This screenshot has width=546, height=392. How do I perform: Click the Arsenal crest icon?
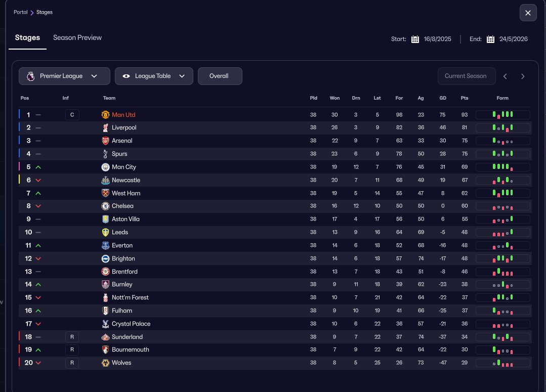(105, 141)
